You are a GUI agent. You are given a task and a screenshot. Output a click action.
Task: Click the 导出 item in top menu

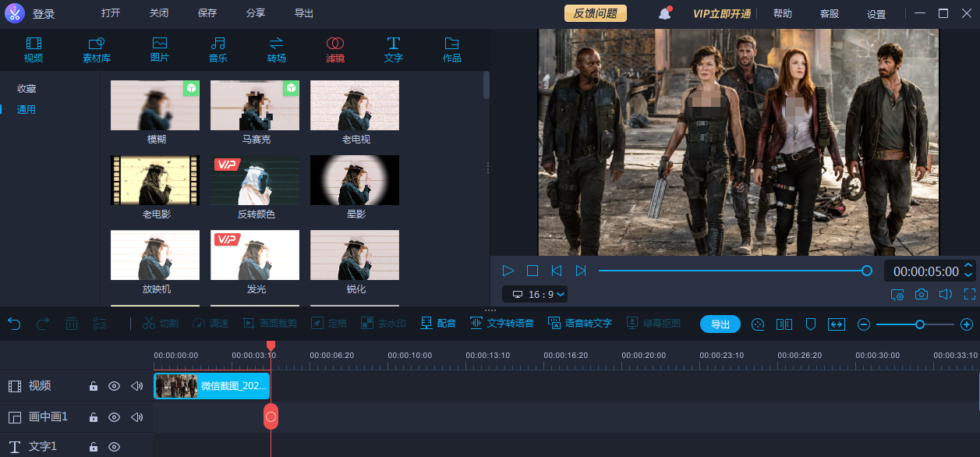click(x=304, y=13)
